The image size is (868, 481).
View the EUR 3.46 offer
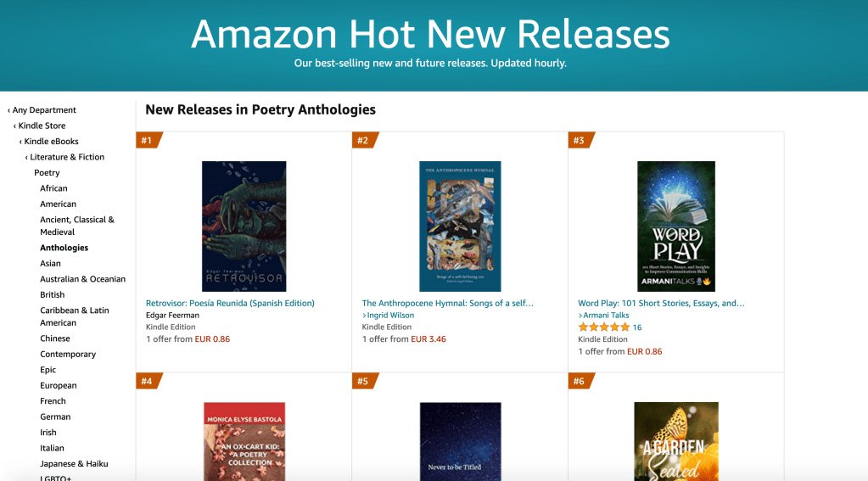click(428, 339)
